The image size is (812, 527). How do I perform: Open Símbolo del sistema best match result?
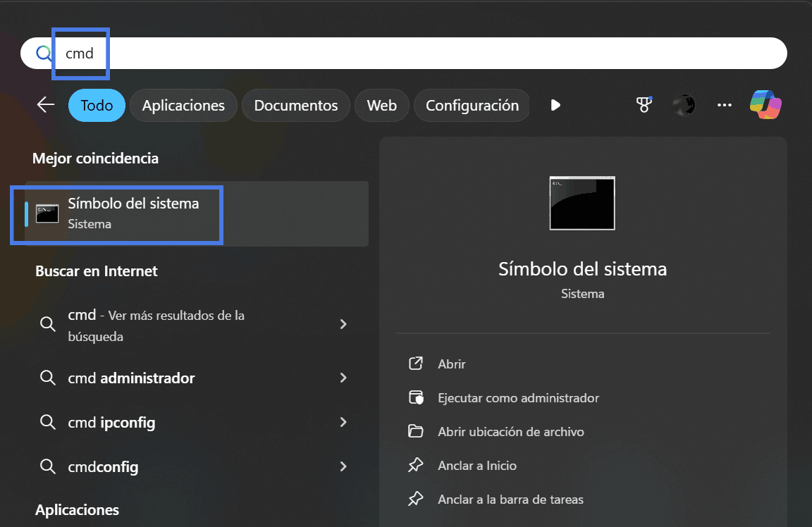(x=197, y=213)
